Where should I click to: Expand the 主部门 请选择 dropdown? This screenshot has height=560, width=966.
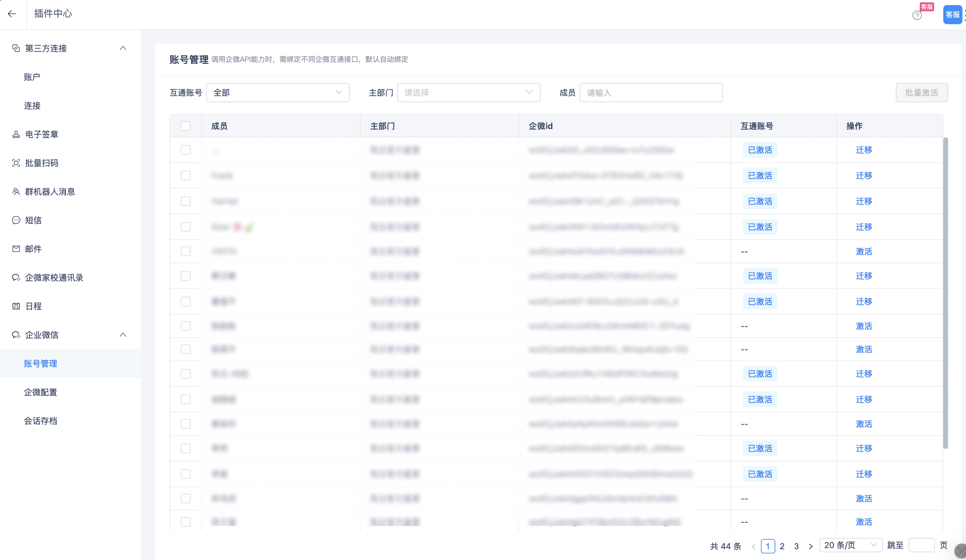[468, 92]
